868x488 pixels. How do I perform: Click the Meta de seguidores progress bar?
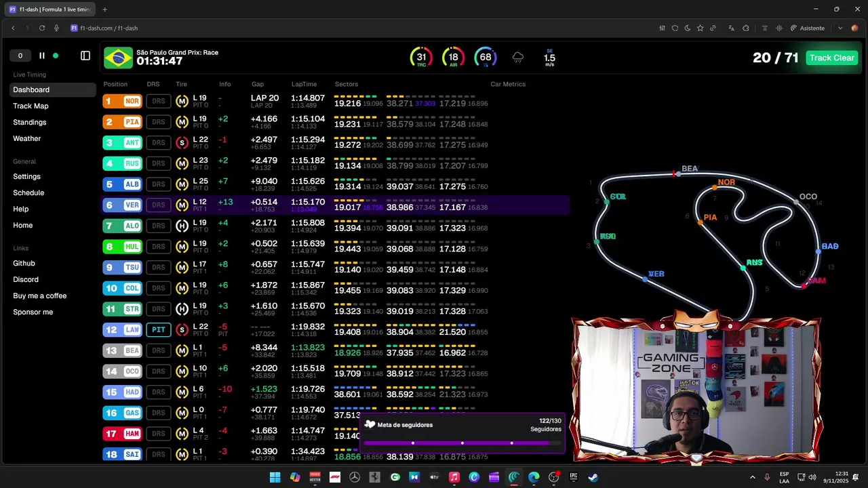(462, 443)
